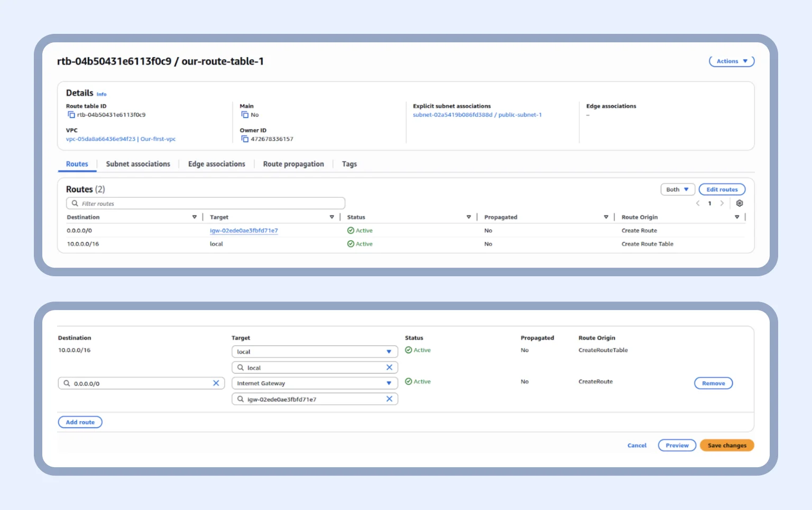Copy the Owner ID to clipboard
This screenshot has width=812, height=510.
coord(245,139)
